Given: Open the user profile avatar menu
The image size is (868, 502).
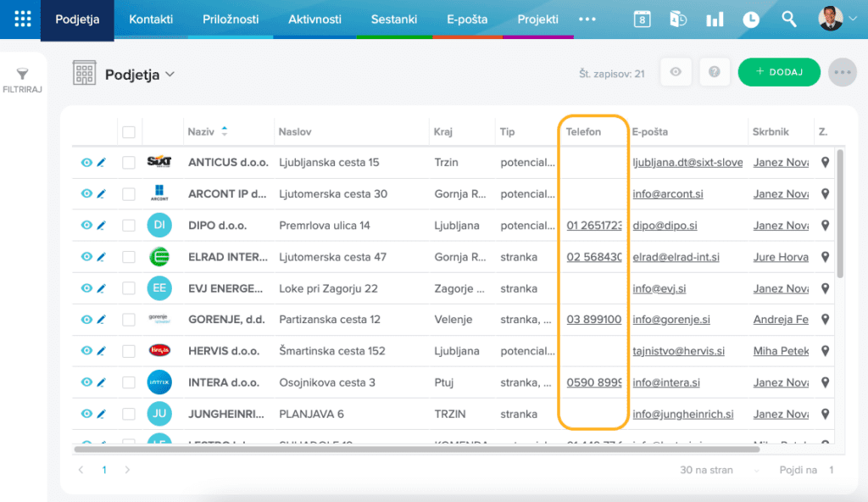Looking at the screenshot, I should pos(836,19).
